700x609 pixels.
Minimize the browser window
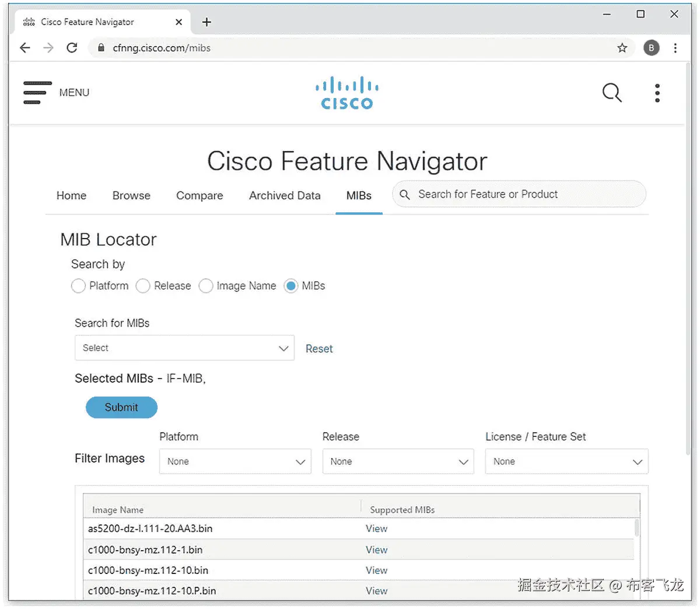pyautogui.click(x=607, y=14)
